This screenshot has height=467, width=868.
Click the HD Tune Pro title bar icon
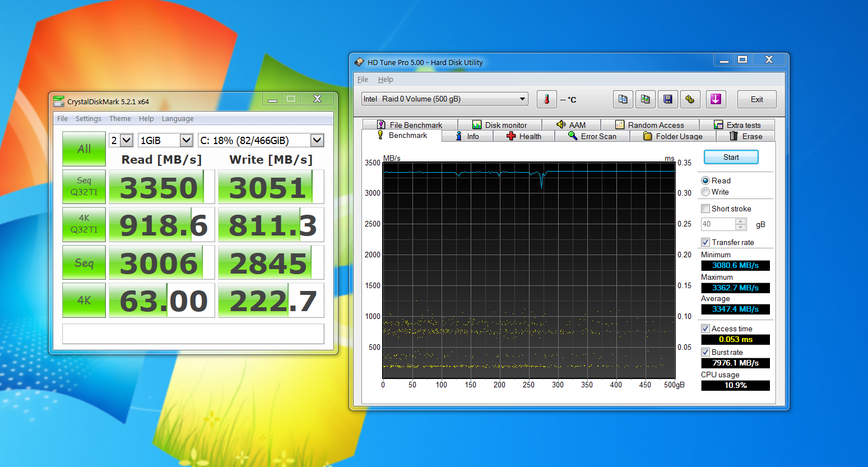pyautogui.click(x=359, y=62)
